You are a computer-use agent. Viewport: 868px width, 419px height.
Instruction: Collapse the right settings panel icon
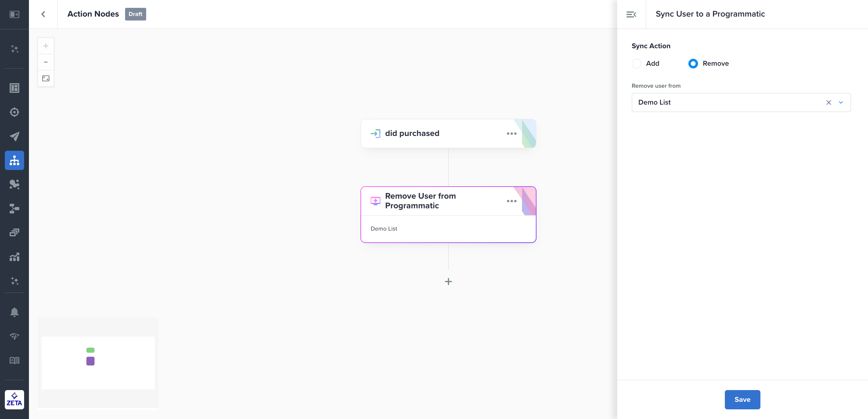click(x=631, y=14)
